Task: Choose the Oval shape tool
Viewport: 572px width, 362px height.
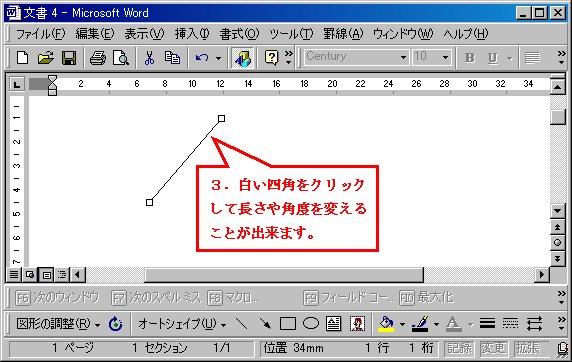Action: pos(311,323)
